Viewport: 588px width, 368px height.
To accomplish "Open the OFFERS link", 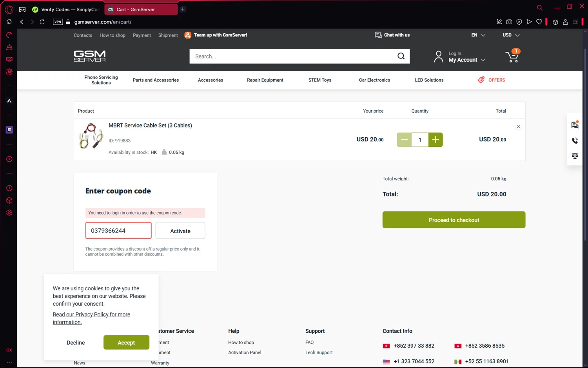I will tap(492, 80).
